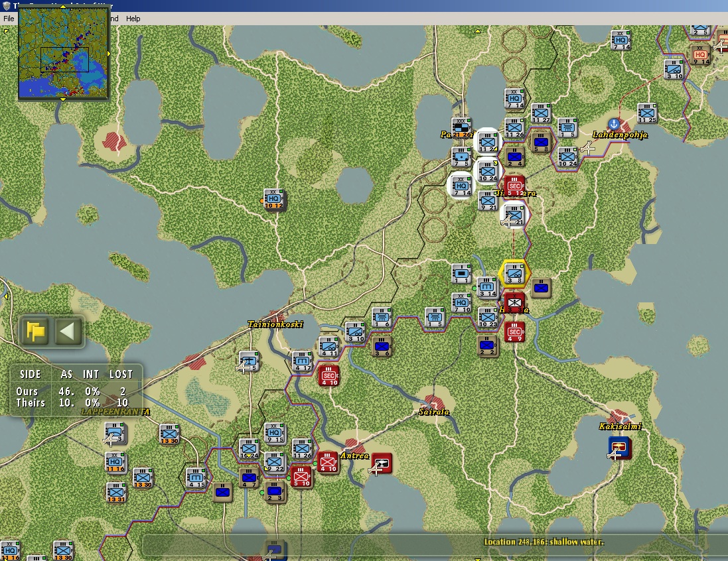Select the infantry unit 11 27
Screen dimensions: 728x561
coord(541,113)
